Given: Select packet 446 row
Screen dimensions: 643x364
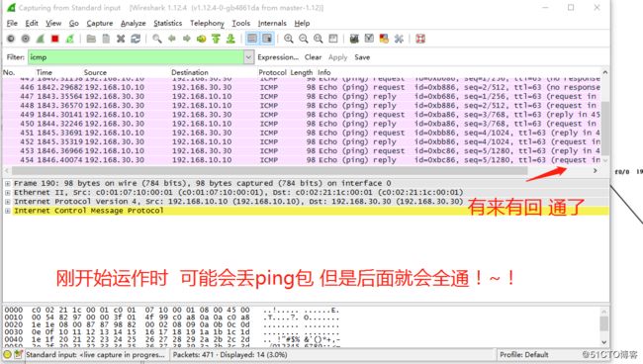Looking at the screenshot, I should (302, 87).
